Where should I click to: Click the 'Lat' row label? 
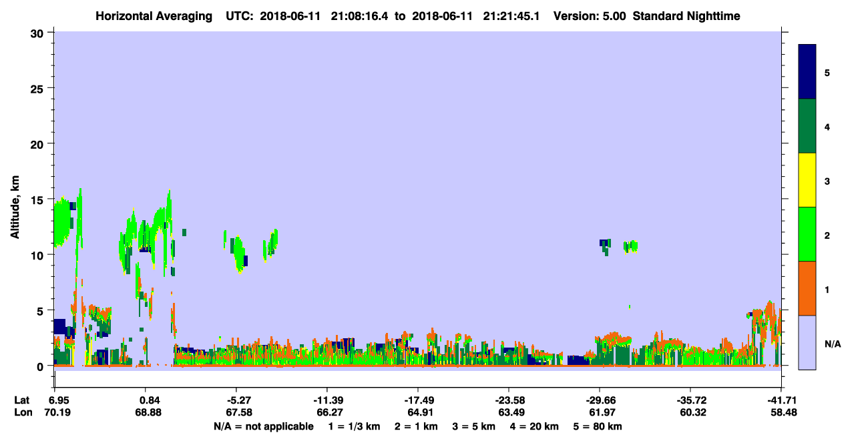[x=22, y=400]
